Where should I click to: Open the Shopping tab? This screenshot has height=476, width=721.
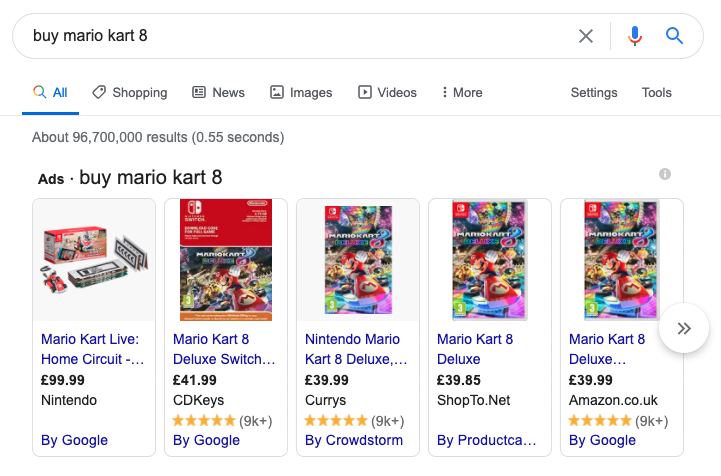coord(130,92)
